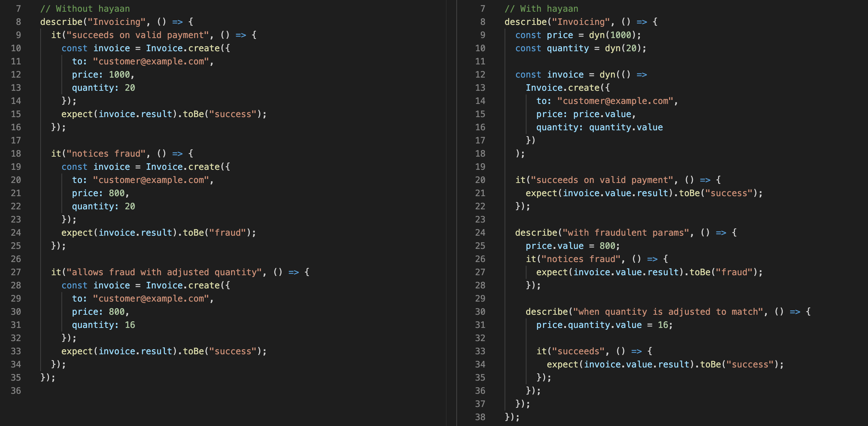The width and height of the screenshot is (868, 426).
Task: Place cursor on 'allows fraud with adjusted quantity' string
Action: (165, 272)
